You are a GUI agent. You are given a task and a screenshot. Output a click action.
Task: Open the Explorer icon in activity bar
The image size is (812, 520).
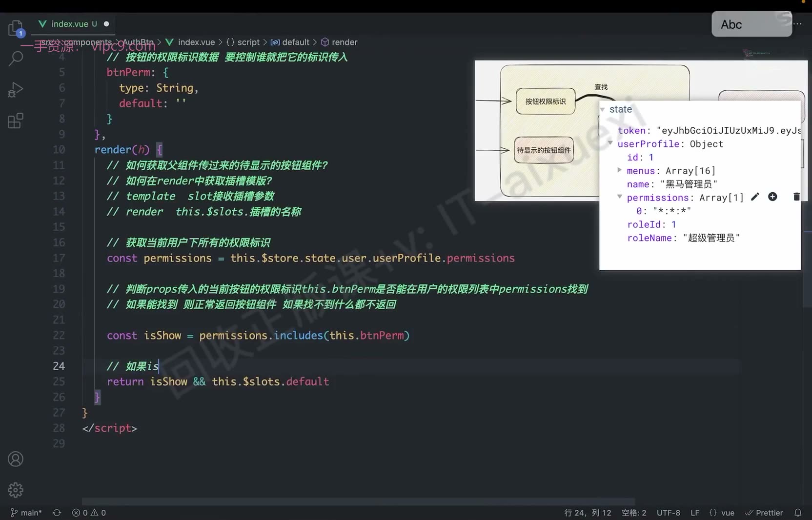[16, 28]
